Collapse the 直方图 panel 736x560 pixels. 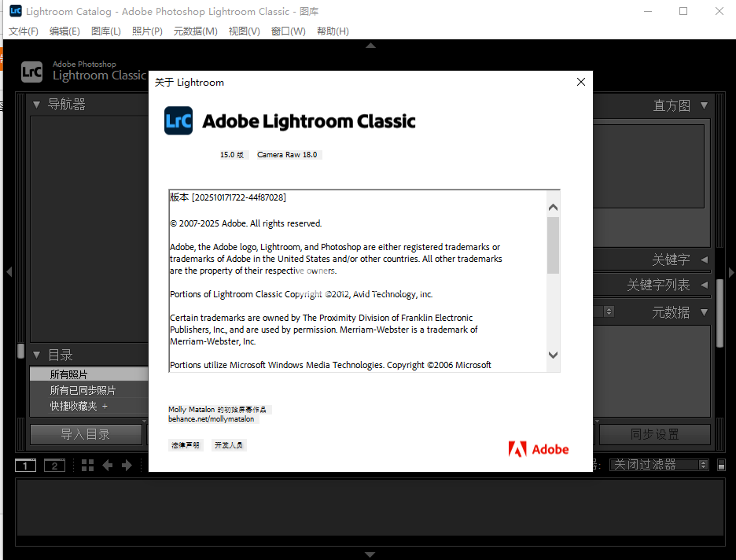tap(704, 105)
